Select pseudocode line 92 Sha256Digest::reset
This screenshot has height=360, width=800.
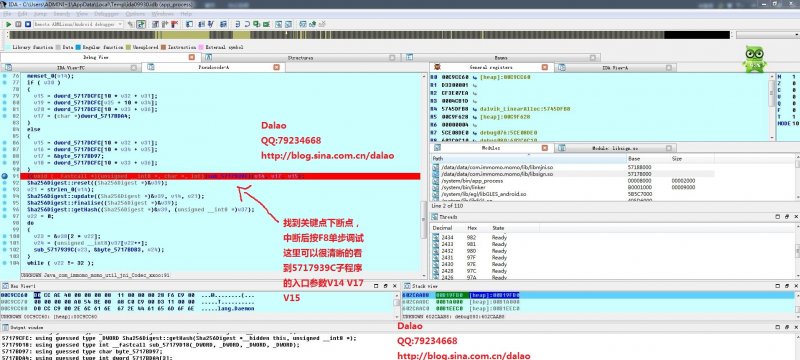pyautogui.click(x=96, y=183)
